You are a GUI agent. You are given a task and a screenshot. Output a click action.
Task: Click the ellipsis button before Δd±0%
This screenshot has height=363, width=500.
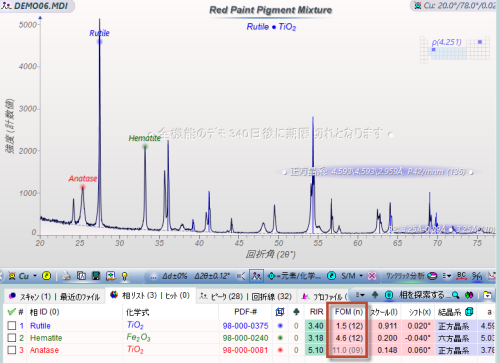click(x=153, y=277)
